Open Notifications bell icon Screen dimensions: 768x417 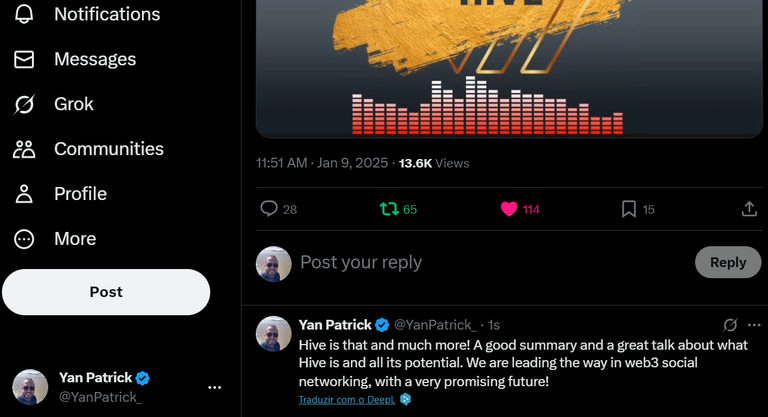24,14
